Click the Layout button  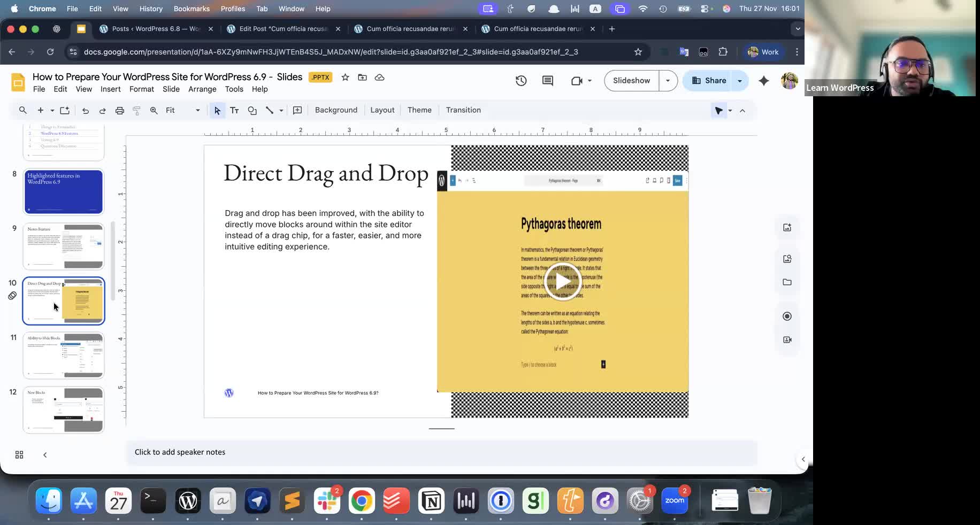click(x=382, y=110)
